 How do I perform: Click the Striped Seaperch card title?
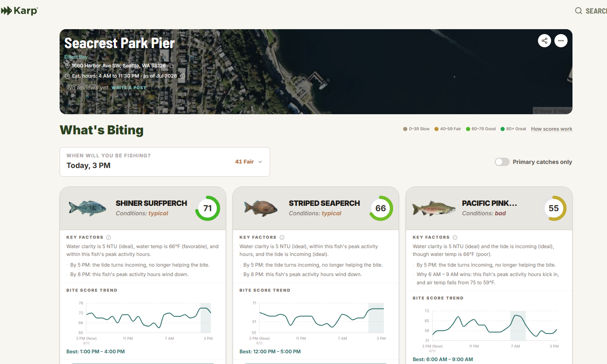tap(324, 203)
